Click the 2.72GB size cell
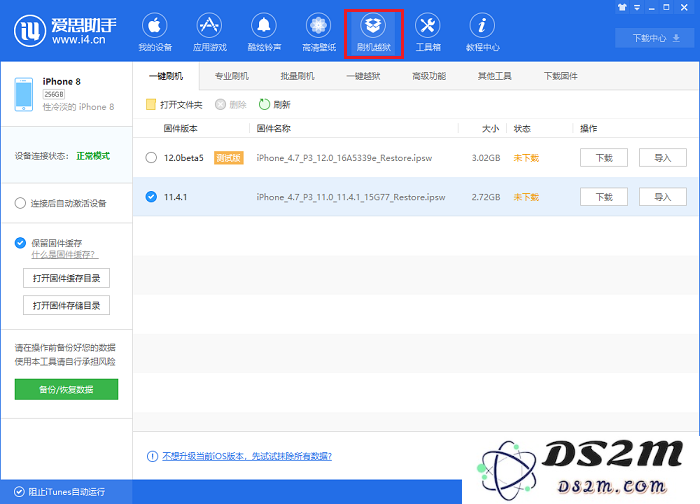This screenshot has width=700, height=504. pos(486,197)
